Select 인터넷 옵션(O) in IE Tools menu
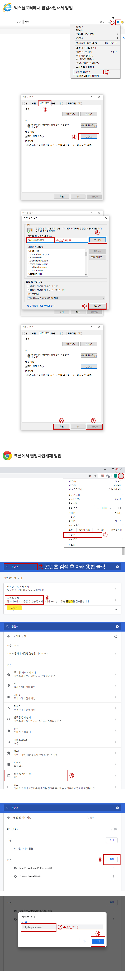 88,72
